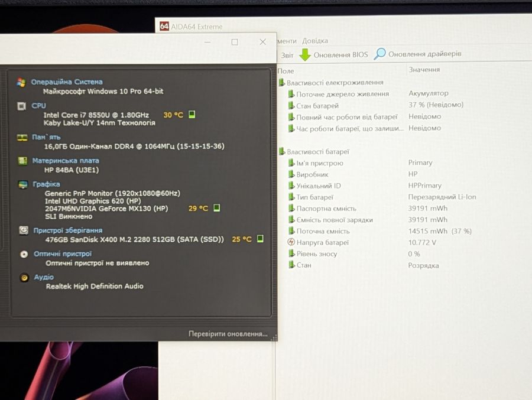Maximize the front Speccy window
The width and height of the screenshot is (532, 400).
click(x=235, y=42)
